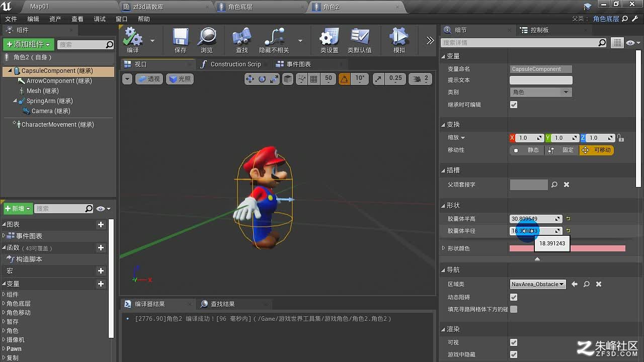
Task: Toggle scale snapping icon
Action: [x=378, y=79]
